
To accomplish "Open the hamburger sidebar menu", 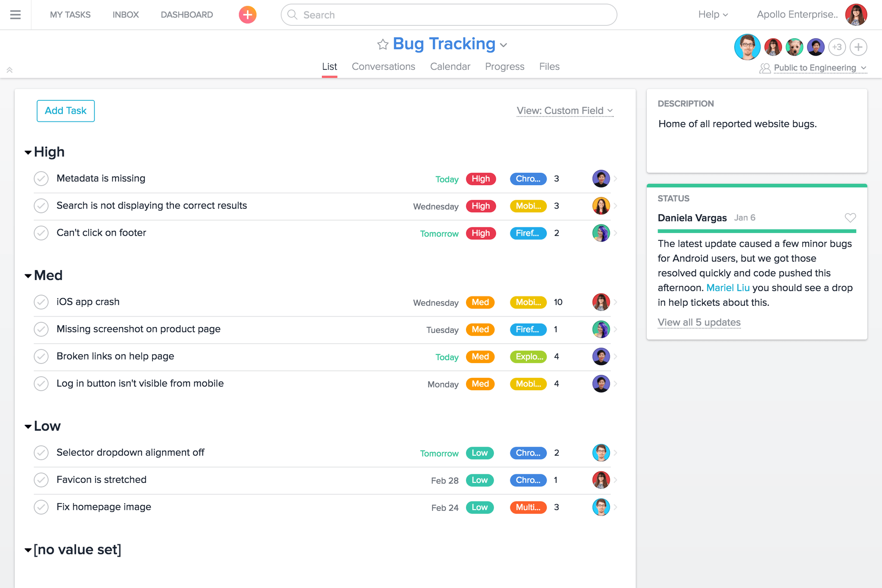I will coord(16,15).
